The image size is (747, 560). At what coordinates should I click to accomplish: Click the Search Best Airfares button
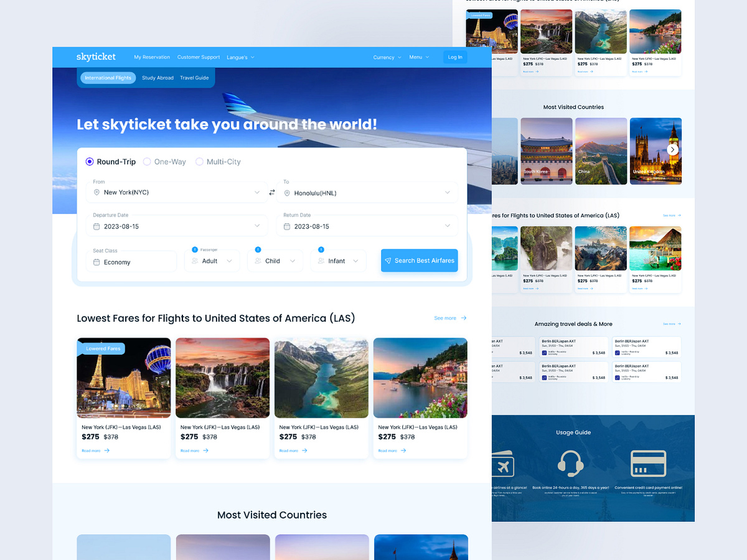(x=419, y=260)
